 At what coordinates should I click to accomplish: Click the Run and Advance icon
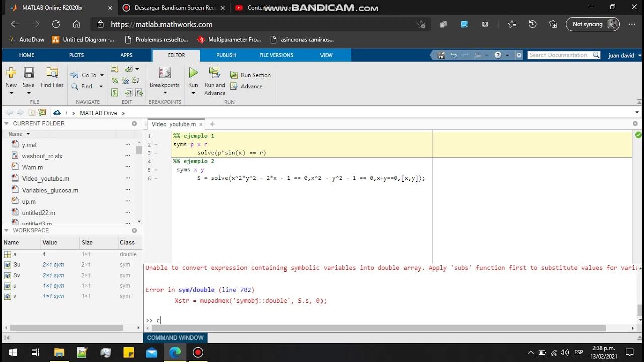pos(215,73)
